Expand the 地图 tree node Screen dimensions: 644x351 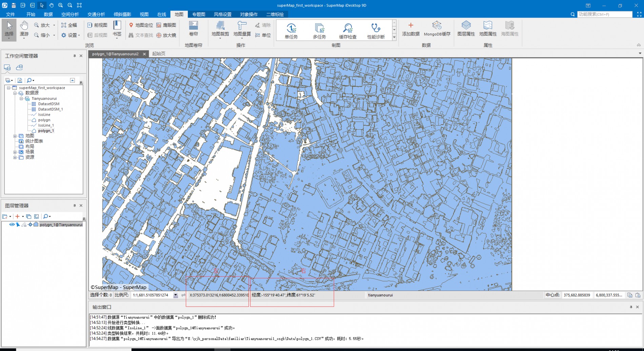(x=15, y=136)
